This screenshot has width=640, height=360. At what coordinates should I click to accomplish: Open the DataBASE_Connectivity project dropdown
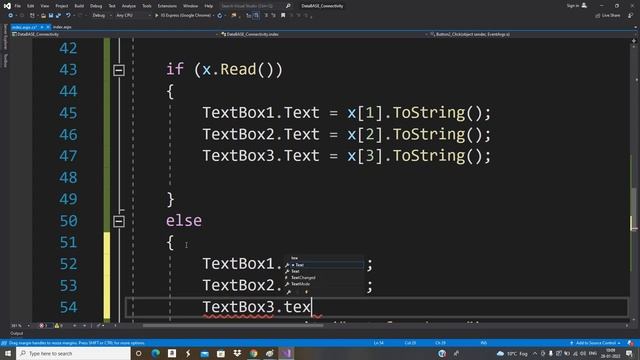coord(115,34)
